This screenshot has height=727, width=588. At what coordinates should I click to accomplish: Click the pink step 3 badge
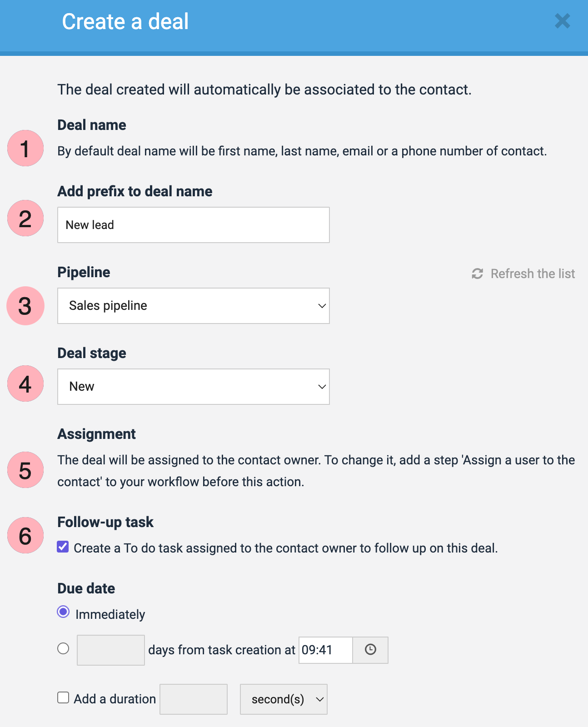[x=25, y=306]
